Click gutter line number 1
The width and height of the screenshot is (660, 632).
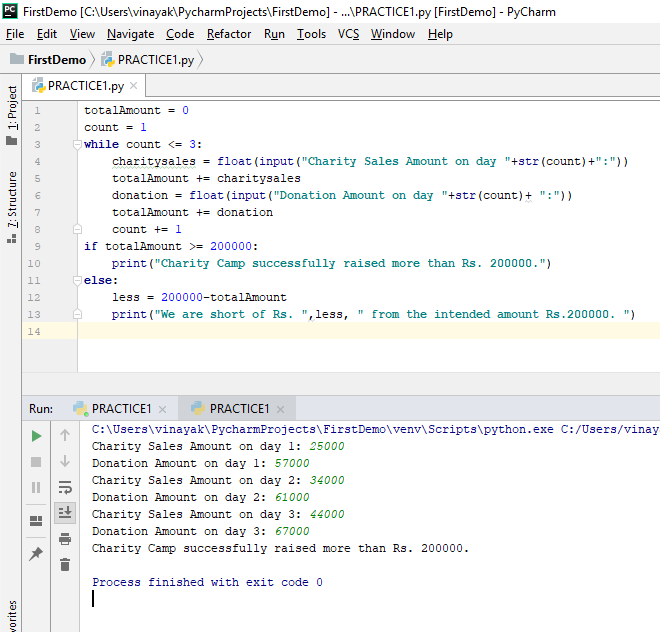(x=37, y=111)
